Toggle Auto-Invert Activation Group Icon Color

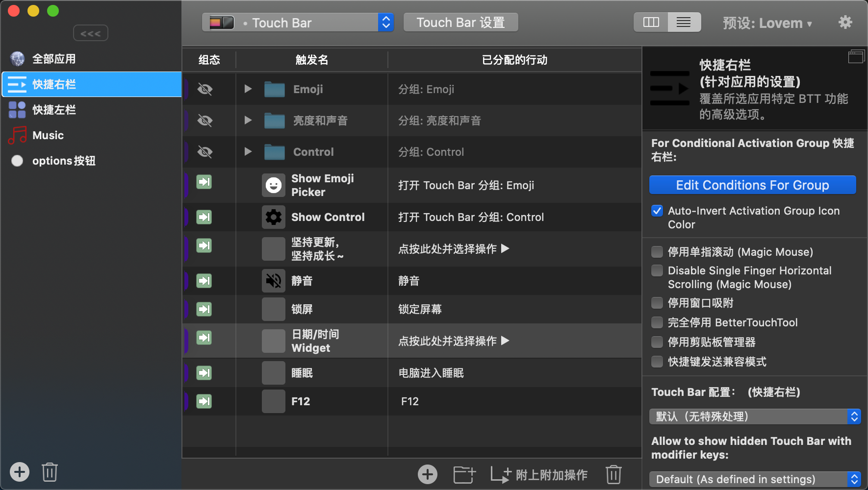657,211
